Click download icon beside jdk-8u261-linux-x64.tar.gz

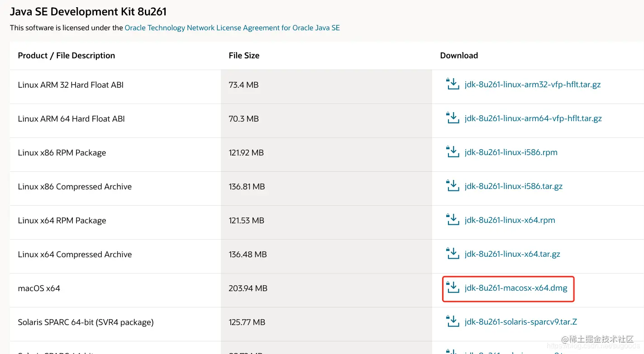453,254
